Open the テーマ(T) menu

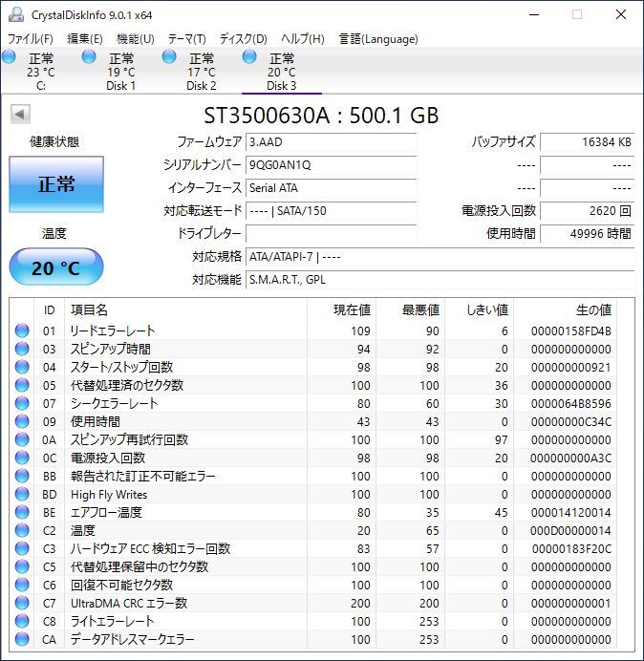coord(187,39)
